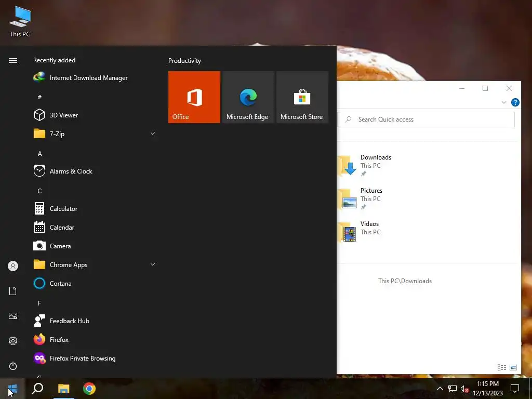The width and height of the screenshot is (532, 399).
Task: Open the Microsoft Store tile
Action: (302, 97)
